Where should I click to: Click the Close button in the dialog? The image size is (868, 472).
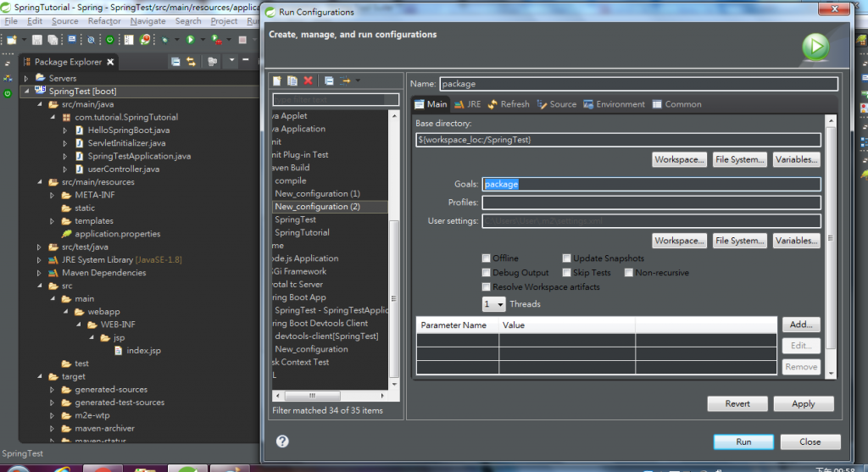point(810,441)
